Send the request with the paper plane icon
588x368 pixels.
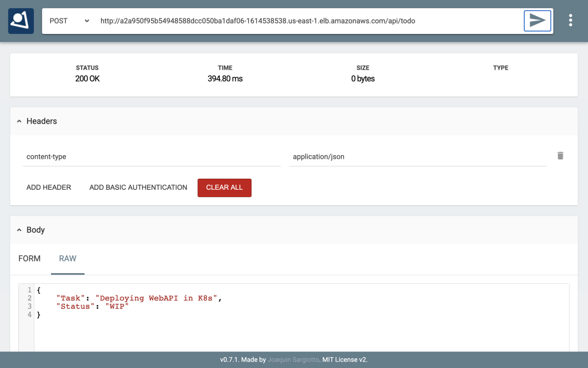pyautogui.click(x=537, y=20)
